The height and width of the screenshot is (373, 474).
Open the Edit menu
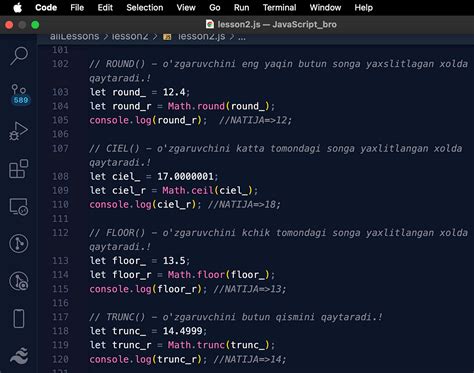pyautogui.click(x=105, y=7)
